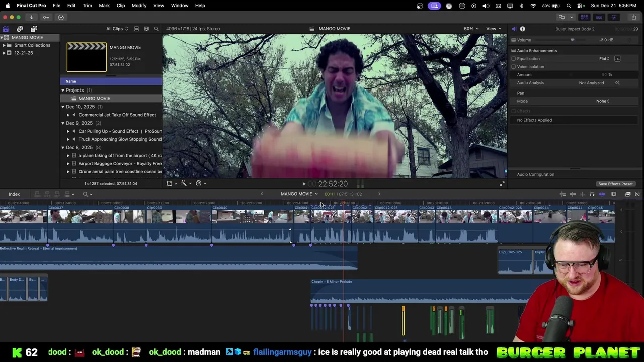Enable the Voice Isolation checkbox
This screenshot has height=362, width=644.
[x=514, y=67]
